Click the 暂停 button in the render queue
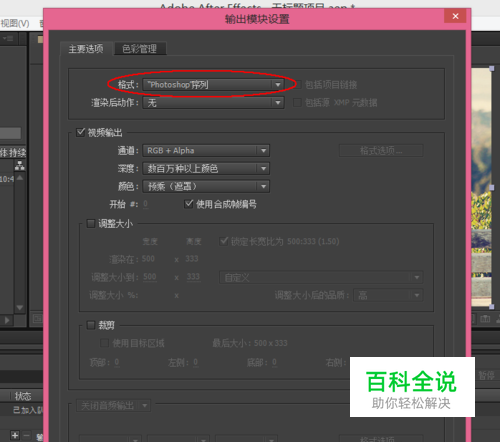The image size is (500, 442). pos(487,375)
